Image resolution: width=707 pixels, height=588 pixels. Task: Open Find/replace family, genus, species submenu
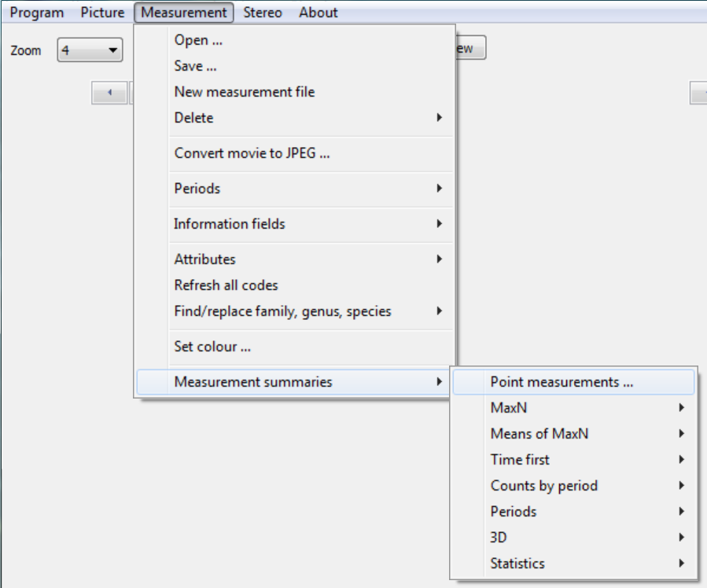(x=283, y=311)
